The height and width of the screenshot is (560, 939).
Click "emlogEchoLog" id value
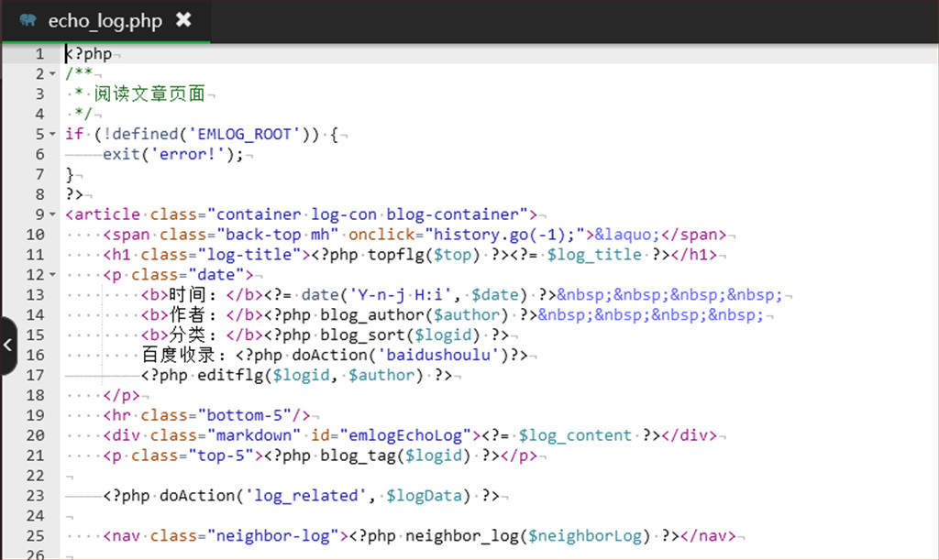click(405, 435)
